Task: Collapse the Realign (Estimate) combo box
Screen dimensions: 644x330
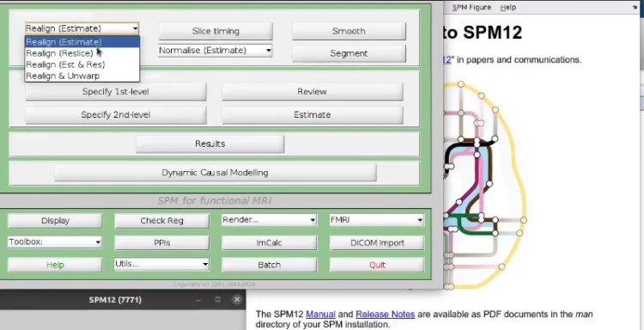Action: coord(82,28)
